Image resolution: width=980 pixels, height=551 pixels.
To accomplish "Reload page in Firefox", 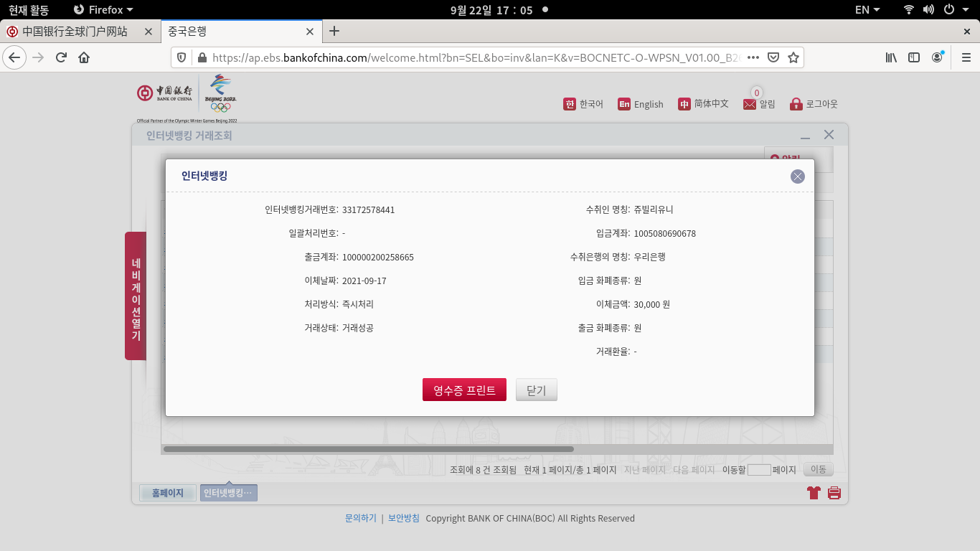I will click(x=61, y=57).
